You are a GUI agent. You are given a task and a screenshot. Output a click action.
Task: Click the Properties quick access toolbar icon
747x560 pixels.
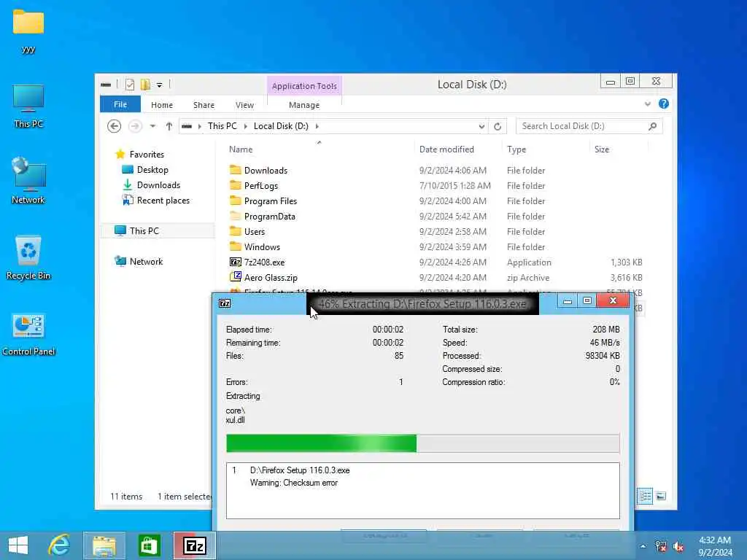point(130,85)
